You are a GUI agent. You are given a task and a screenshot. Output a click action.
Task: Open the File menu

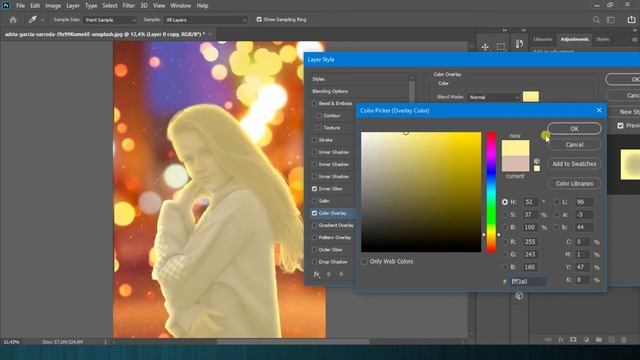(20, 6)
